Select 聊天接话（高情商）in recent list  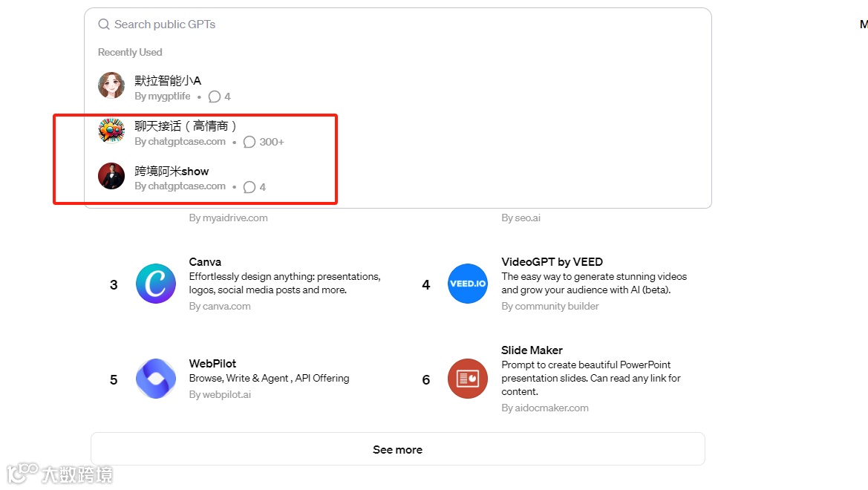[x=186, y=125]
